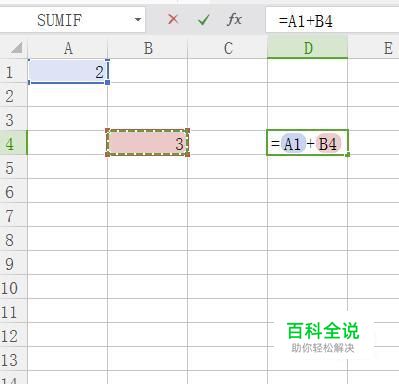The height and width of the screenshot is (384, 399).
Task: Click cell A1 containing 2
Action: (x=68, y=71)
